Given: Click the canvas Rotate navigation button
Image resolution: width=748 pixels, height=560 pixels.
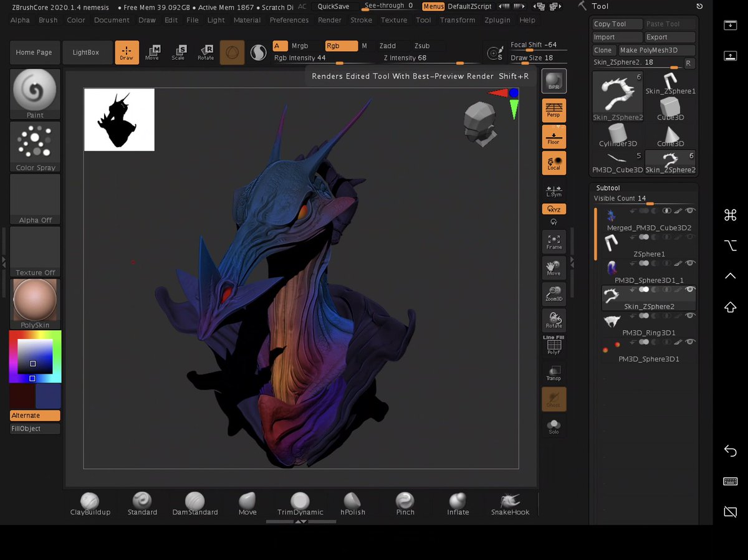Looking at the screenshot, I should [x=554, y=320].
